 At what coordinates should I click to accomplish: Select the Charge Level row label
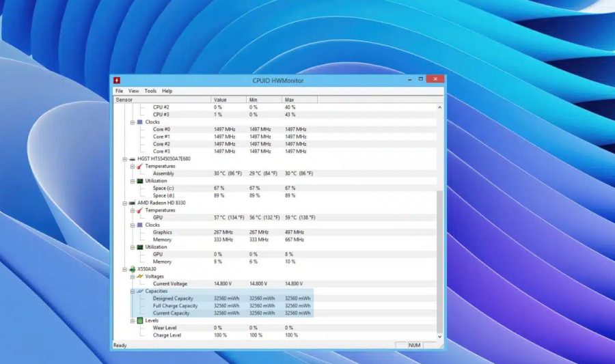point(167,335)
